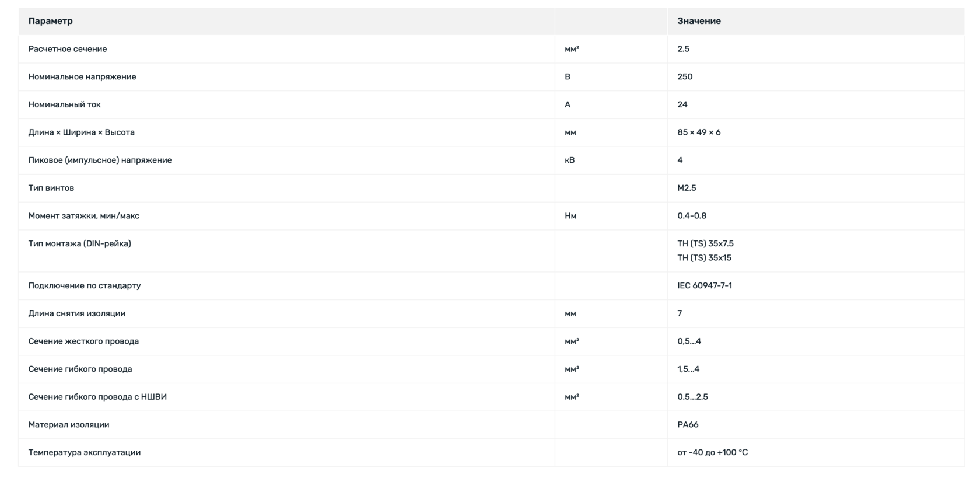Click the "TH (TS) 35x15" mounting value
Image resolution: width=980 pixels, height=485 pixels.
[704, 258]
